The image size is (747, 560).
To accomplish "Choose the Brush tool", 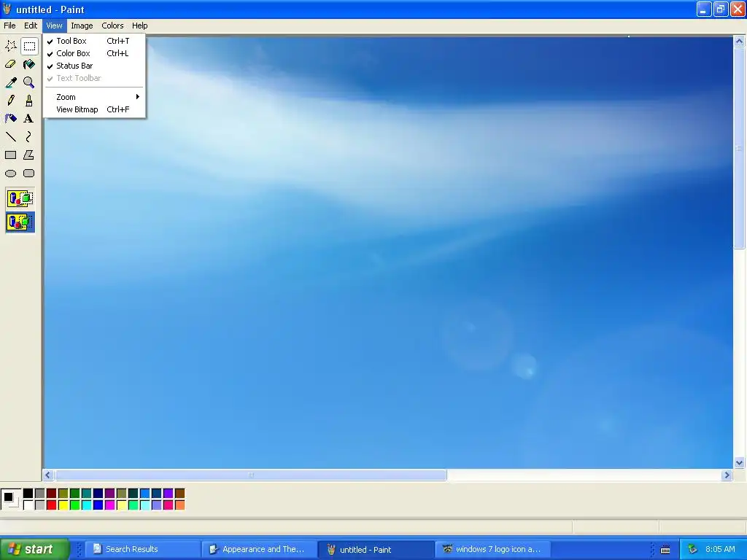I will tap(29, 101).
